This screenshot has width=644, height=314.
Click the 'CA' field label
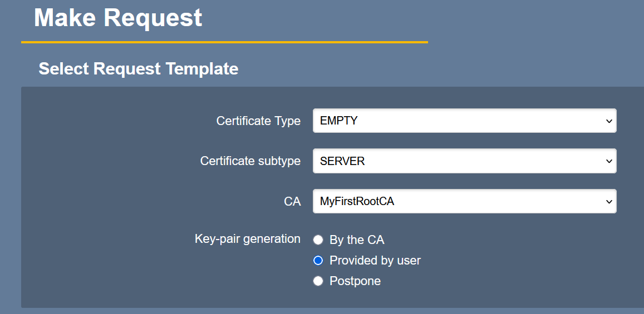[292, 201]
